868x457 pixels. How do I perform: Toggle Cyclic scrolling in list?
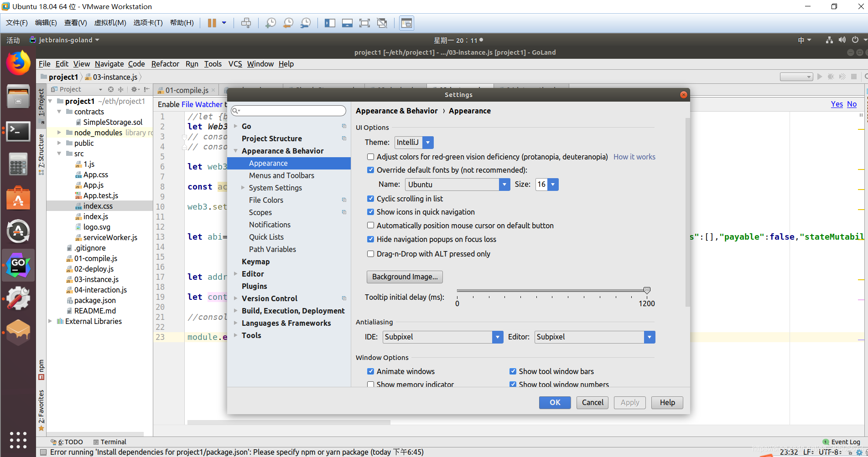coord(371,199)
